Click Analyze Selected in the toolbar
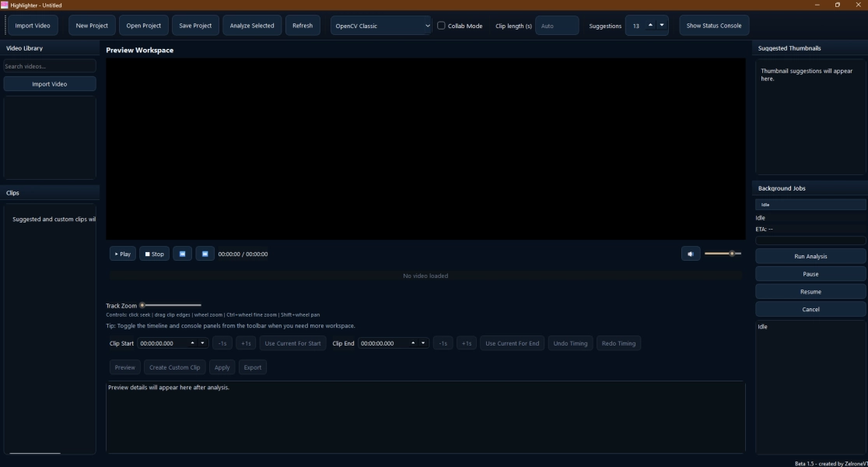The image size is (868, 467). (x=252, y=26)
